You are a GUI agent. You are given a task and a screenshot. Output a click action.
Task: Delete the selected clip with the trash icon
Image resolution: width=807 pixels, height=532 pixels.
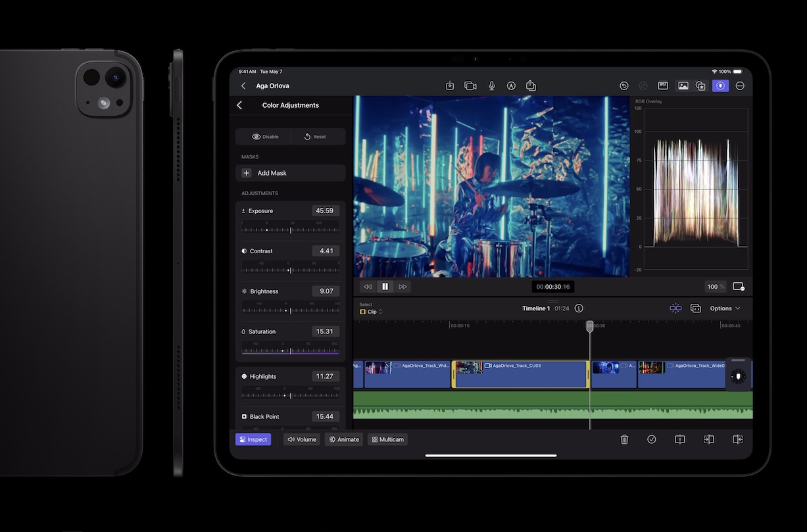click(x=624, y=439)
